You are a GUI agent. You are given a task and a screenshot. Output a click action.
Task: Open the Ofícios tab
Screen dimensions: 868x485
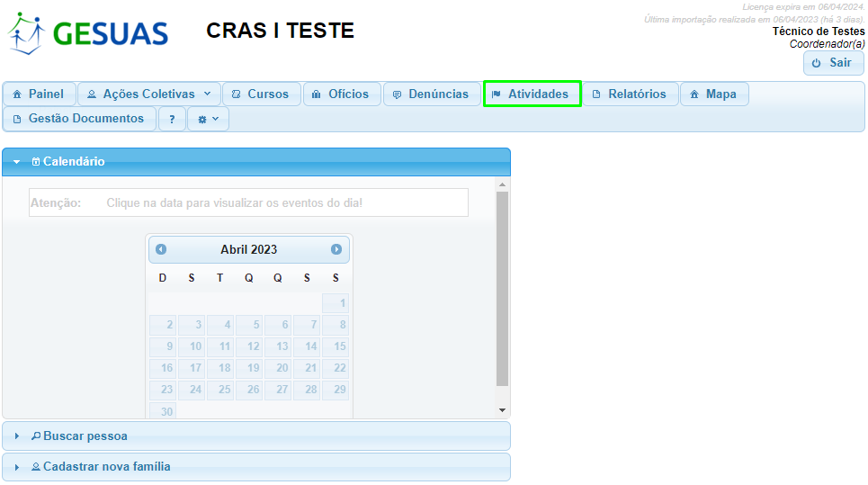pos(342,94)
